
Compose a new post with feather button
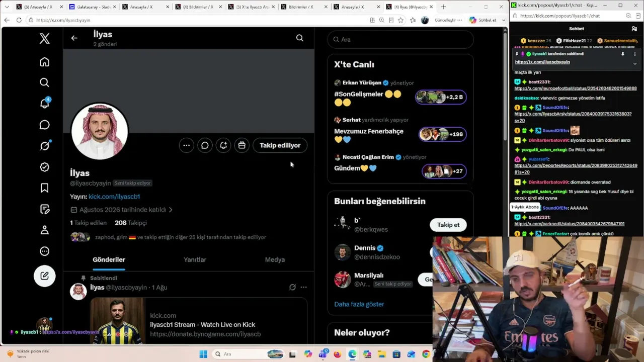tap(45, 276)
